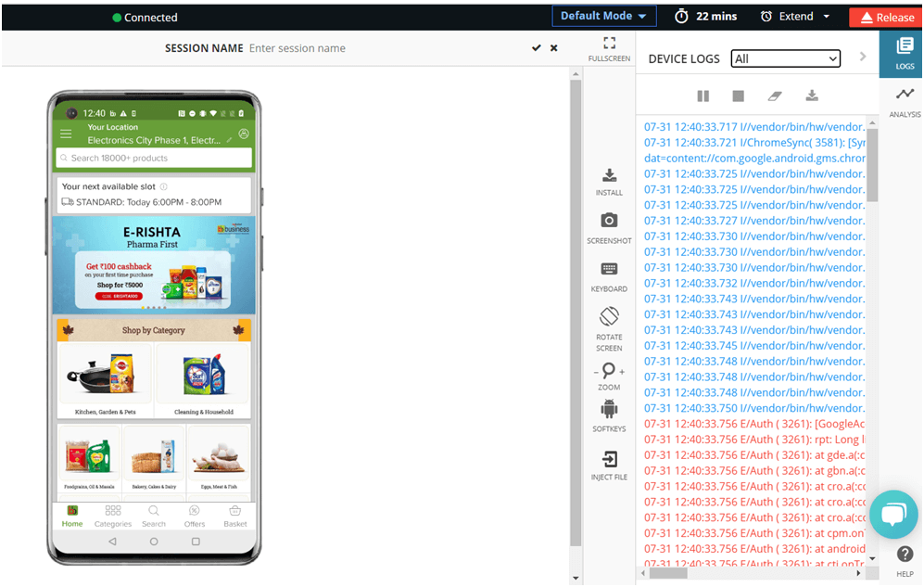Viewport: 924px width, 587px height.
Task: Open the phone app hamburger menu
Action: click(x=66, y=134)
